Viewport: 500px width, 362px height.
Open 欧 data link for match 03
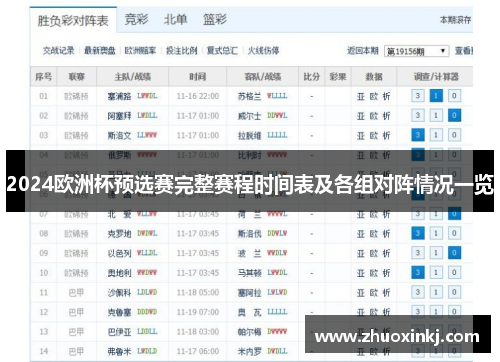click(x=374, y=136)
